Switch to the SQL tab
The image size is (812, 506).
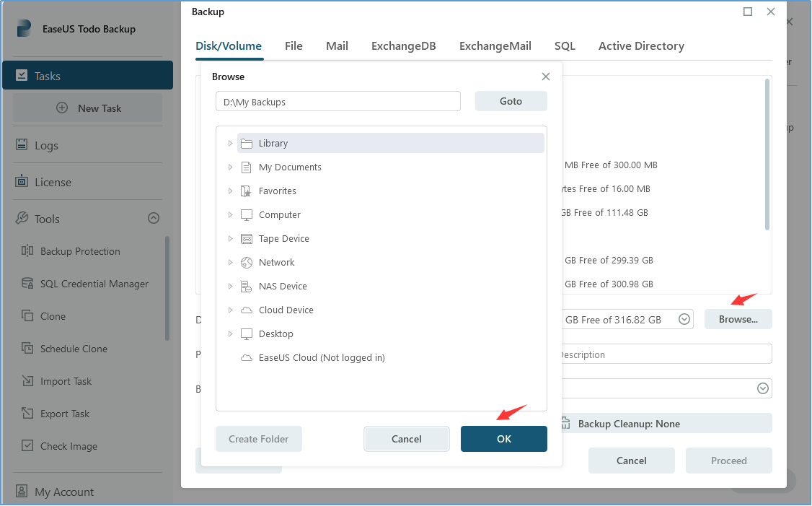coord(565,46)
